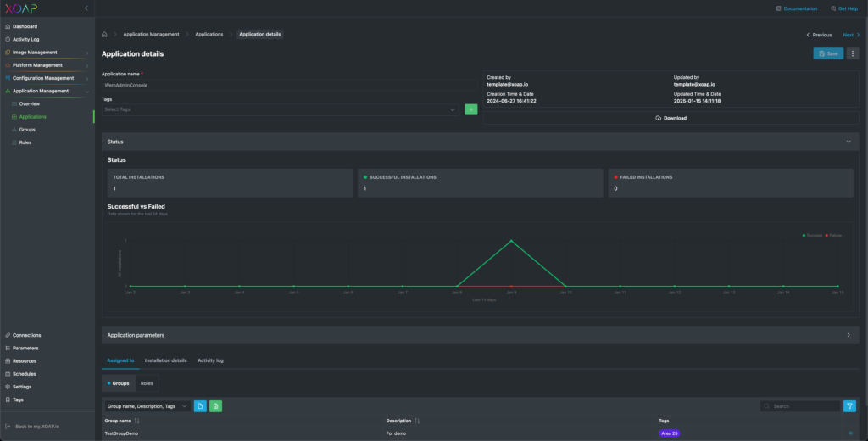Click the blue filter button

[849, 406]
